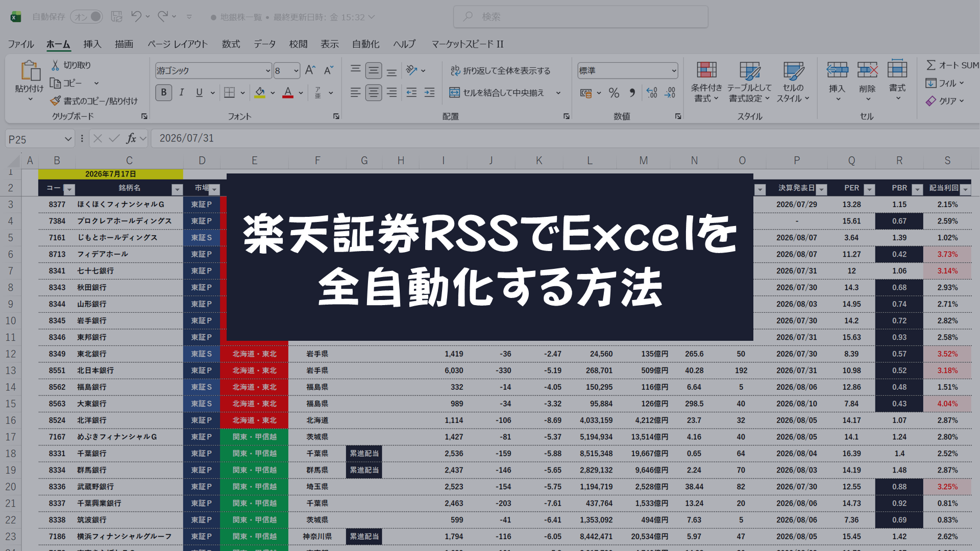Open the マーケットスピード II tab
The height and width of the screenshot is (551, 980).
point(468,44)
